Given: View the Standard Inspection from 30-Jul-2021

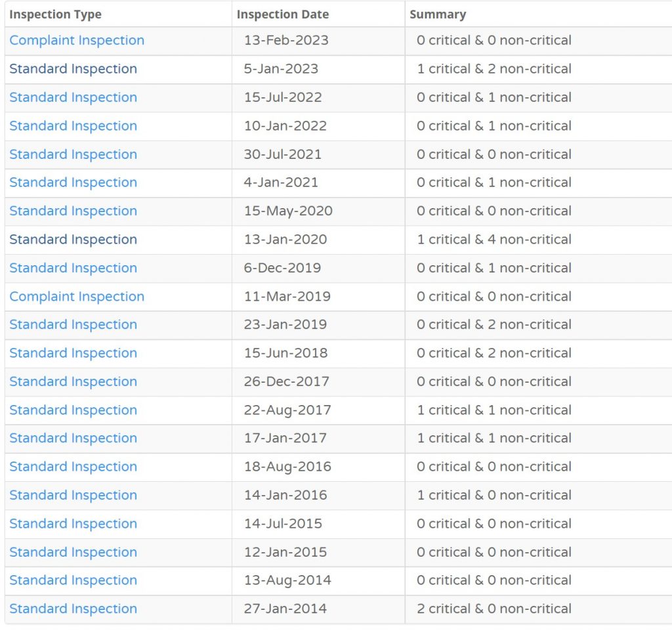Looking at the screenshot, I should point(73,154).
